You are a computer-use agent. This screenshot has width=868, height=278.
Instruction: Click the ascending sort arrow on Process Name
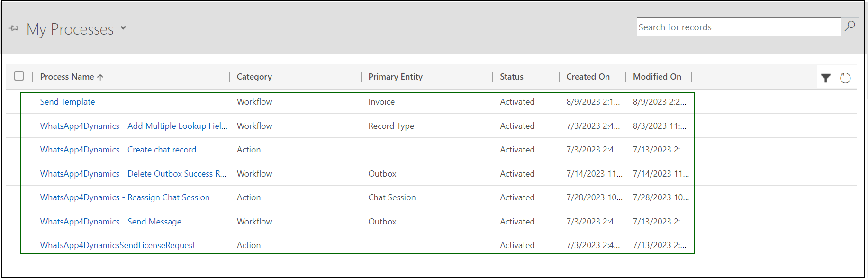pos(100,77)
